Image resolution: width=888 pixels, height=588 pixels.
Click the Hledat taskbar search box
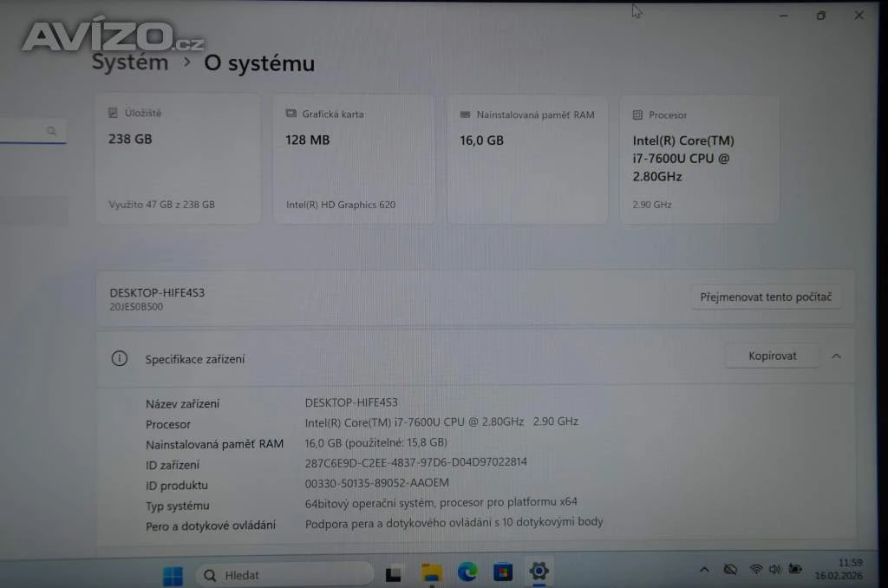pyautogui.click(x=284, y=574)
